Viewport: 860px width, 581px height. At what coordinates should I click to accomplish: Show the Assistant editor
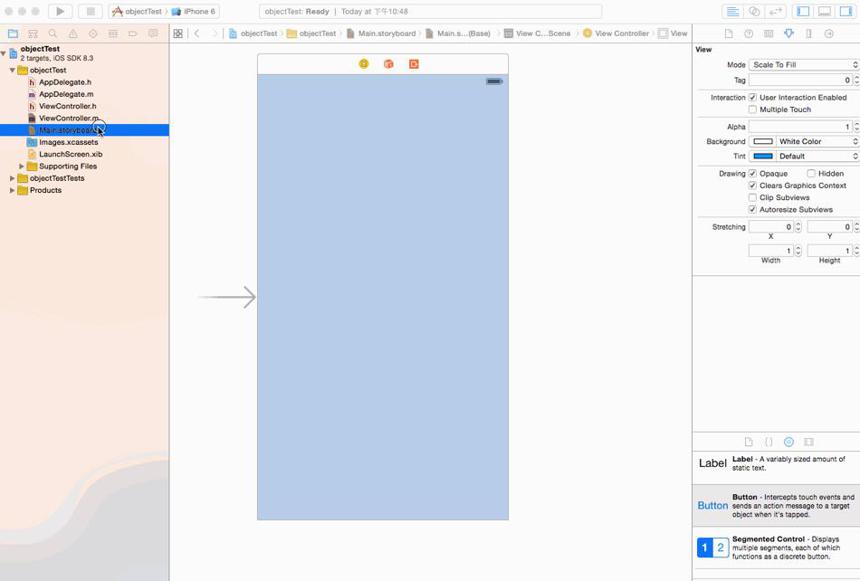tap(754, 11)
